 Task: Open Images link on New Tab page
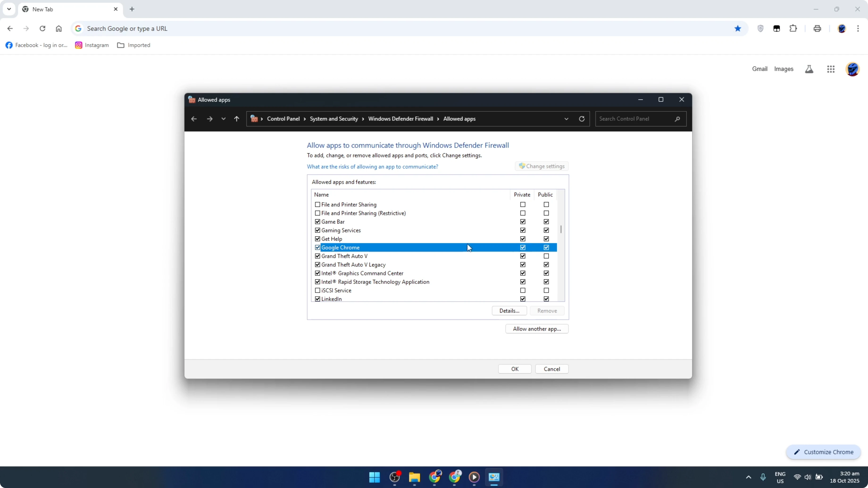pos(783,69)
